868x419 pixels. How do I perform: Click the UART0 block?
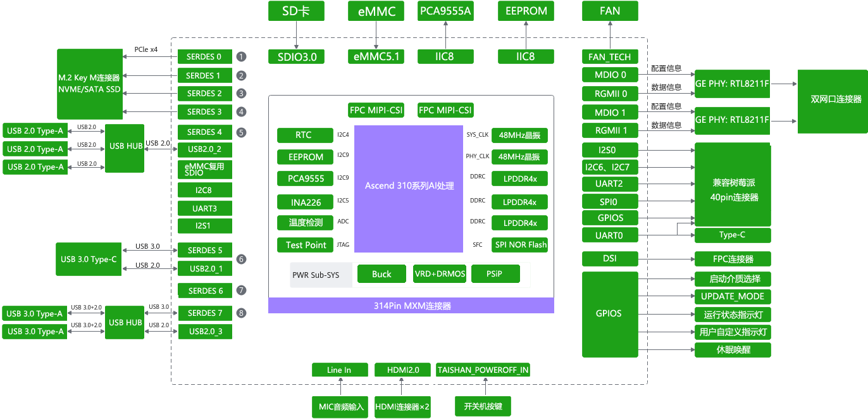(x=610, y=235)
